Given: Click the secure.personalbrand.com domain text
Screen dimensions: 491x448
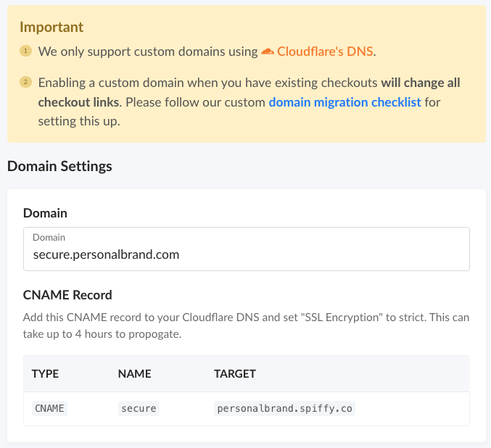Looking at the screenshot, I should click(x=106, y=254).
